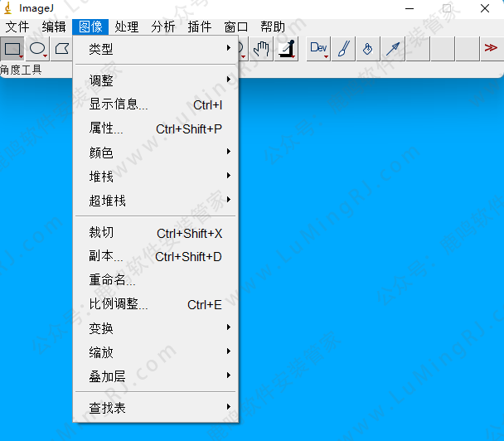Open the 处理 menu

pos(127,27)
